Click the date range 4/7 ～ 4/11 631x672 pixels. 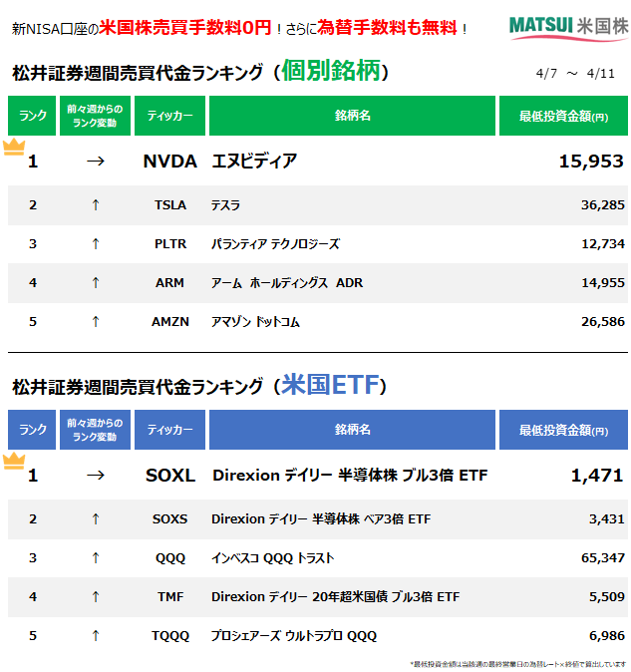point(575,74)
